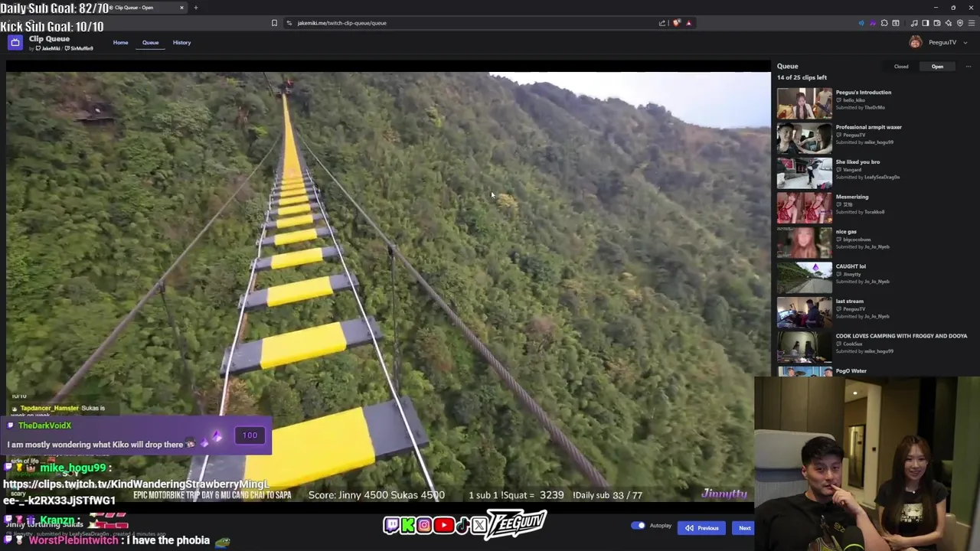The width and height of the screenshot is (980, 551).
Task: Click the YouTube icon in overlay banner
Action: pos(443,525)
